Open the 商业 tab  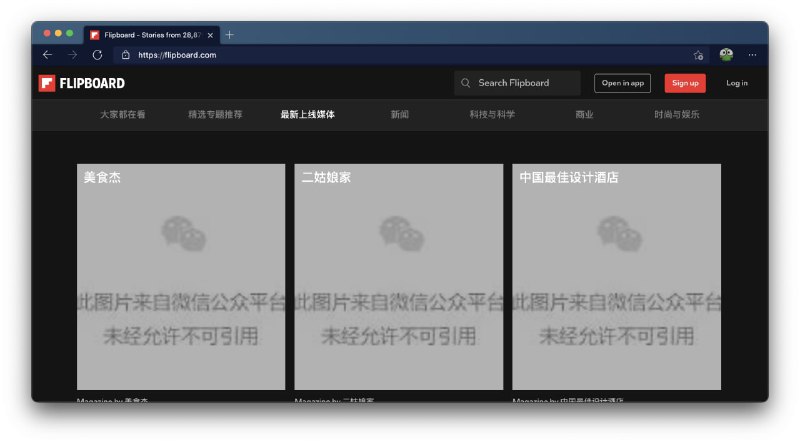pyautogui.click(x=584, y=114)
